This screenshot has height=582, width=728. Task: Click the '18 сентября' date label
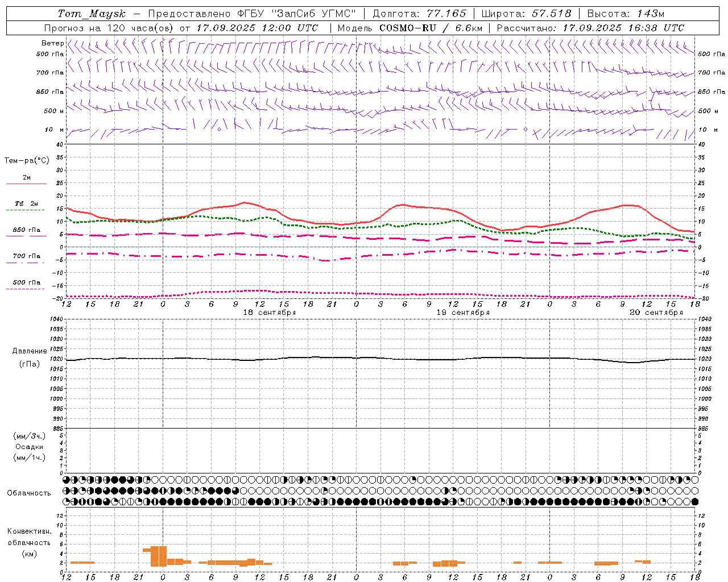(270, 313)
